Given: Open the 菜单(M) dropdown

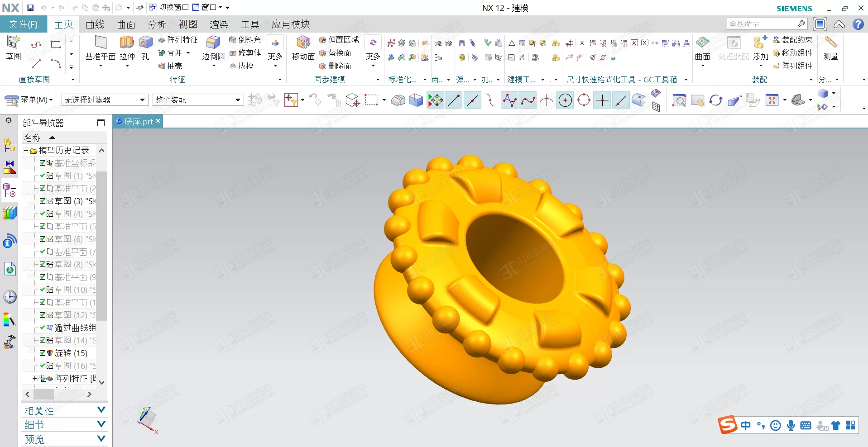Looking at the screenshot, I should click(x=29, y=100).
